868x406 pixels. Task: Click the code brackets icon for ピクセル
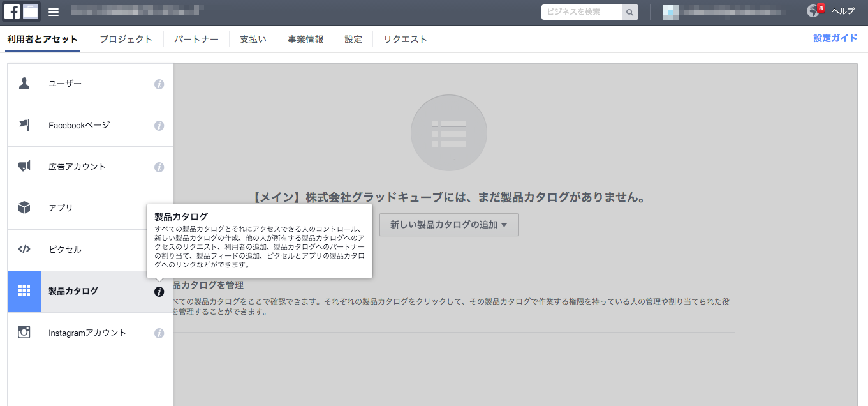(x=24, y=250)
